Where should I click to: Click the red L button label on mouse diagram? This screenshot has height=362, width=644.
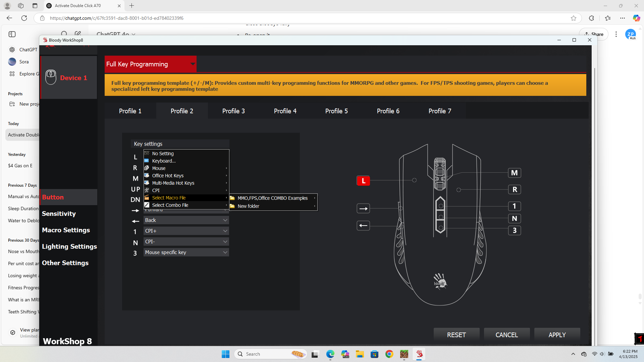363,181
